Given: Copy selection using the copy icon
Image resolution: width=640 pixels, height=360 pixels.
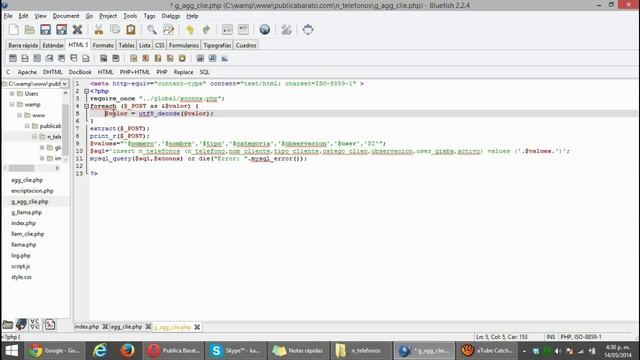Looking at the screenshot, I should [x=115, y=30].
